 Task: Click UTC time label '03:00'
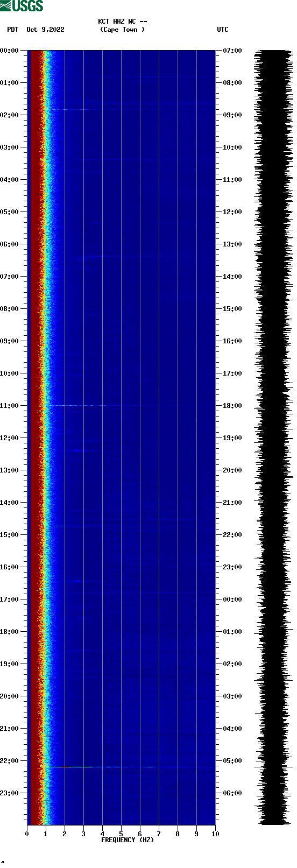coord(232,696)
